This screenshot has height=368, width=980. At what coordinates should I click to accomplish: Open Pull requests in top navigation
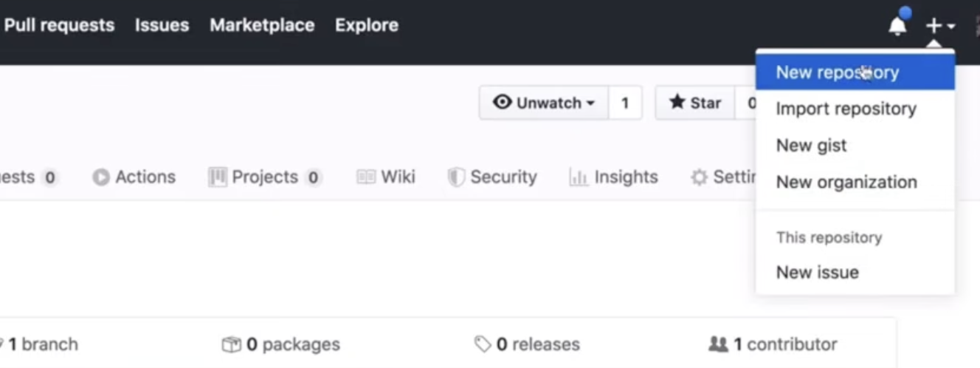[59, 25]
